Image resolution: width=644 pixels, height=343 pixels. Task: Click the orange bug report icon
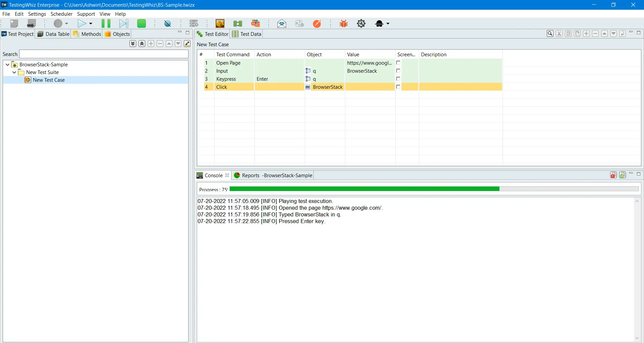point(343,23)
